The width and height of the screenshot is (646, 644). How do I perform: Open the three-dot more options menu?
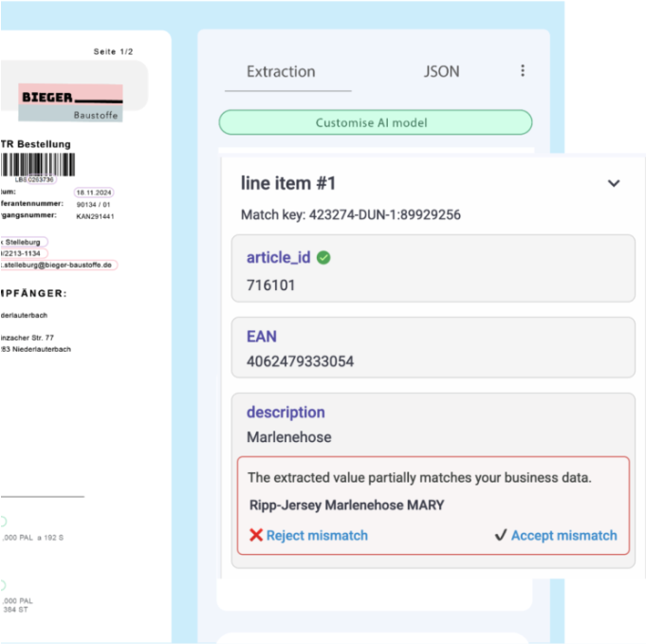(522, 71)
